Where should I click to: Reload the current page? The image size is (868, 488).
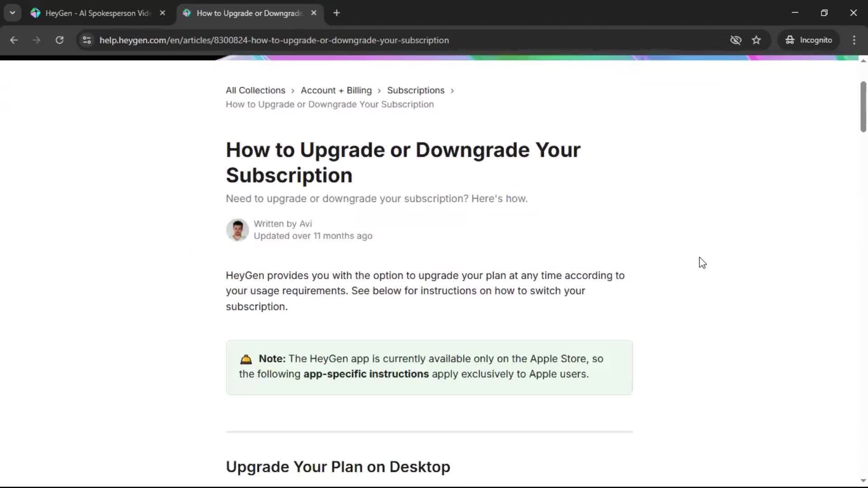(59, 40)
